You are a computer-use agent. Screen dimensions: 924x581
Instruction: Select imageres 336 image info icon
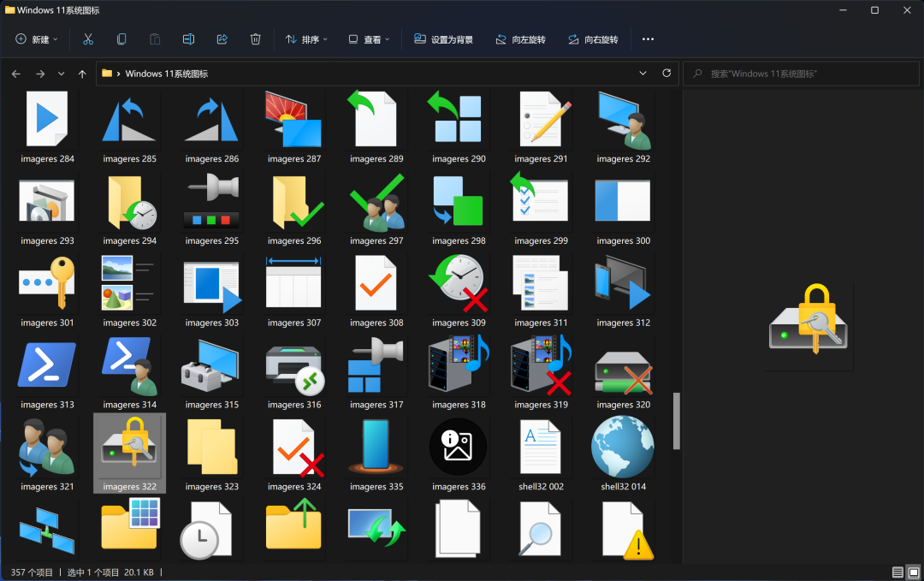(459, 448)
